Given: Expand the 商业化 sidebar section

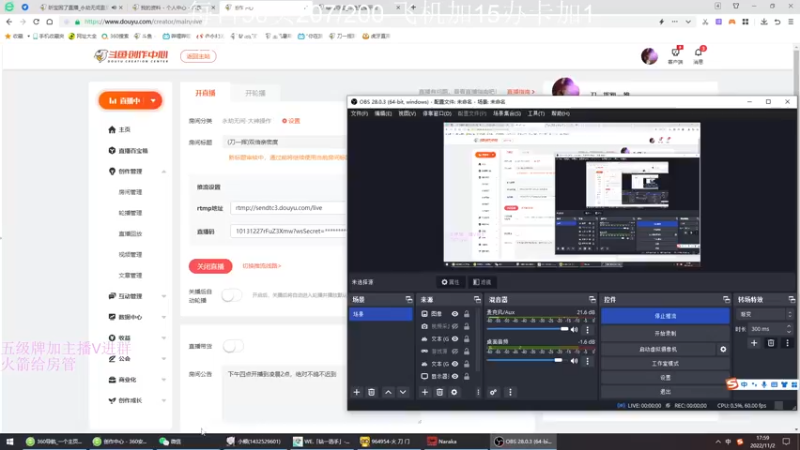Looking at the screenshot, I should 164,380.
